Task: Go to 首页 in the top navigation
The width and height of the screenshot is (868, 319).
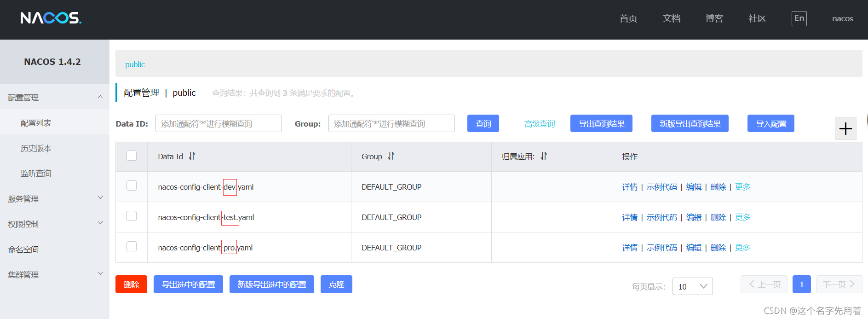Action: click(x=628, y=18)
